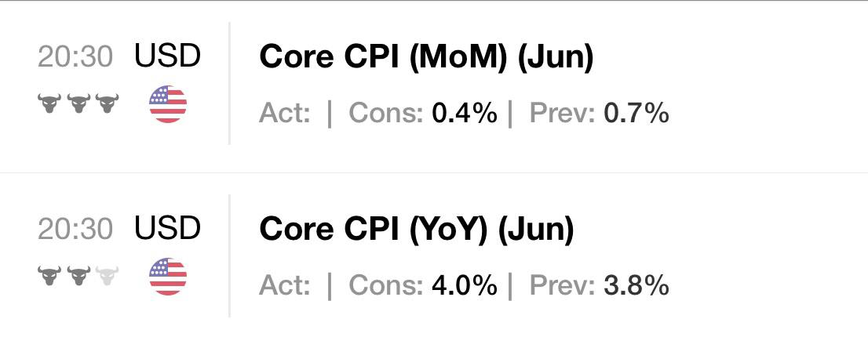Select the 20:30 time of MoM event

click(x=75, y=57)
